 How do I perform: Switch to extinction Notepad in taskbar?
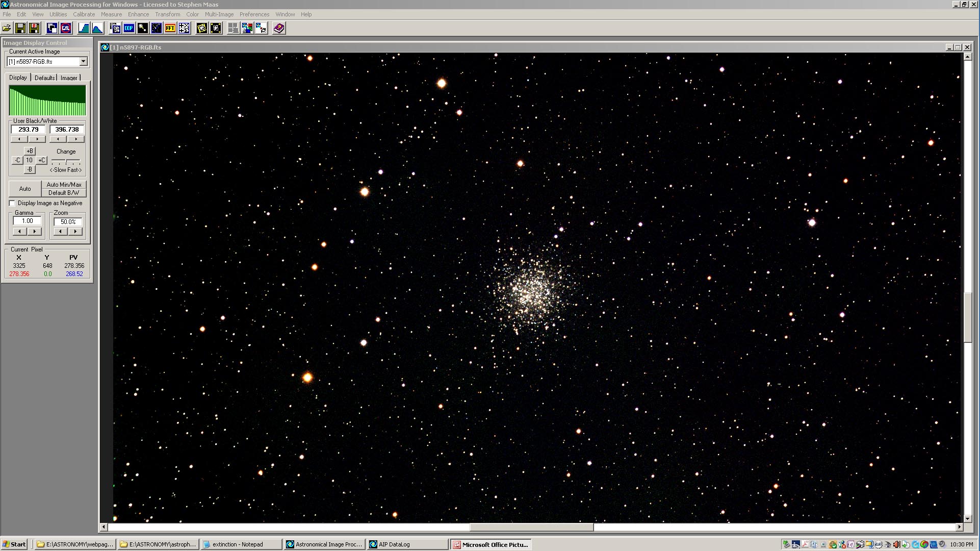(x=241, y=544)
